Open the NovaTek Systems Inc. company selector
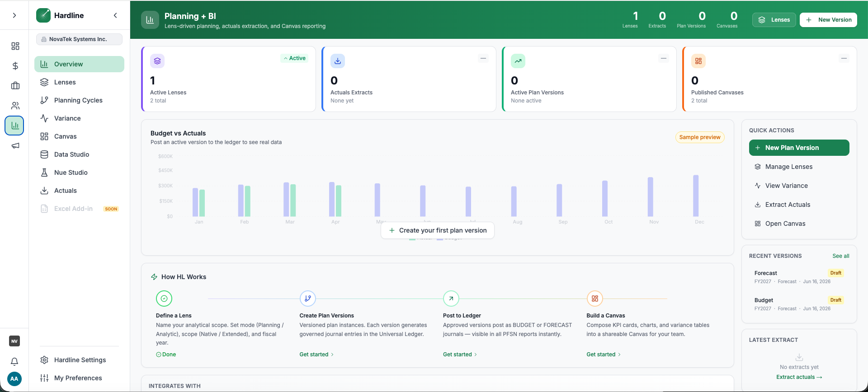The image size is (868, 392). [x=79, y=39]
